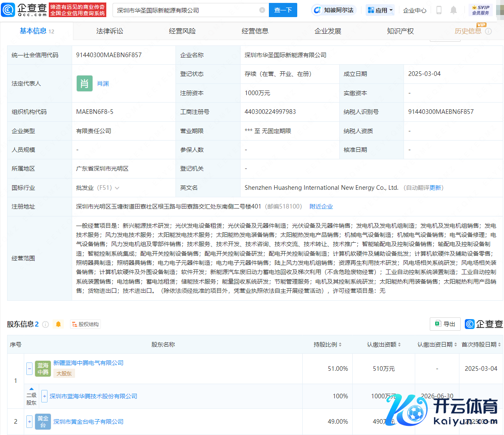Clear the search box with the X icon
The height and width of the screenshot is (435, 504).
(x=262, y=10)
